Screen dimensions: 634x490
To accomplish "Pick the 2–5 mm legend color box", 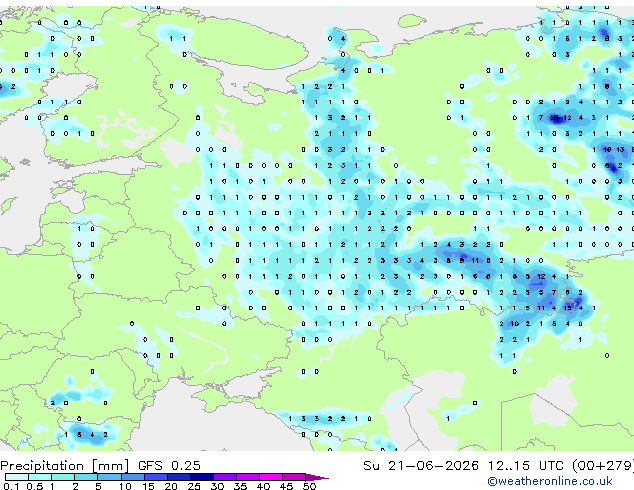I will (86, 477).
